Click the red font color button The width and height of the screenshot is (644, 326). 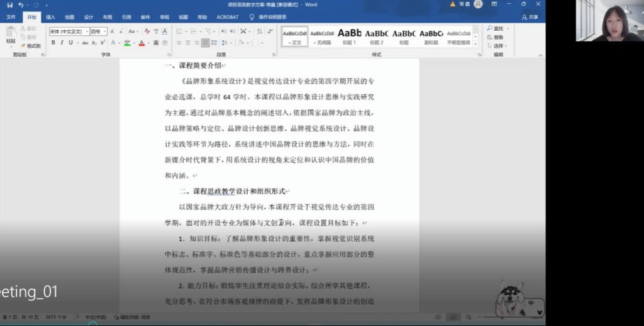[x=141, y=43]
